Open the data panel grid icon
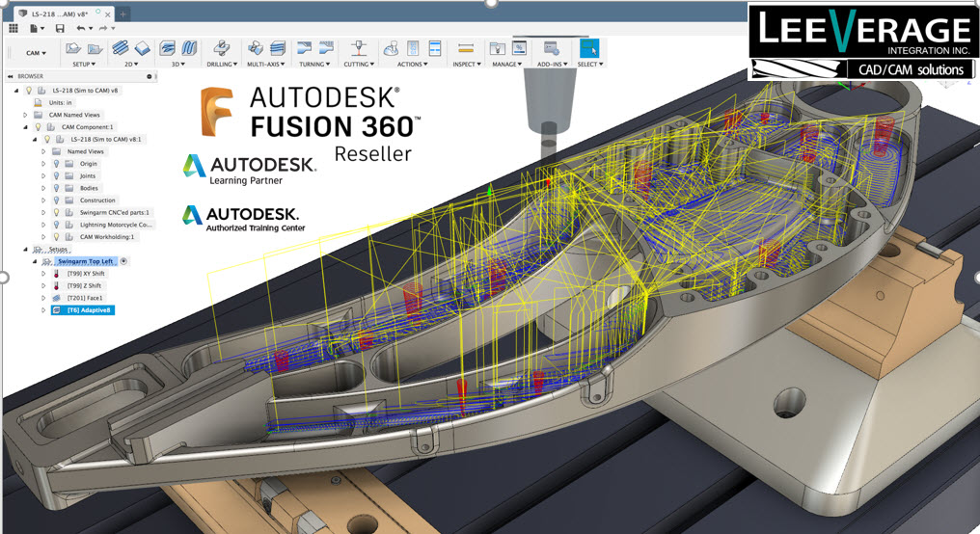 click(x=14, y=28)
